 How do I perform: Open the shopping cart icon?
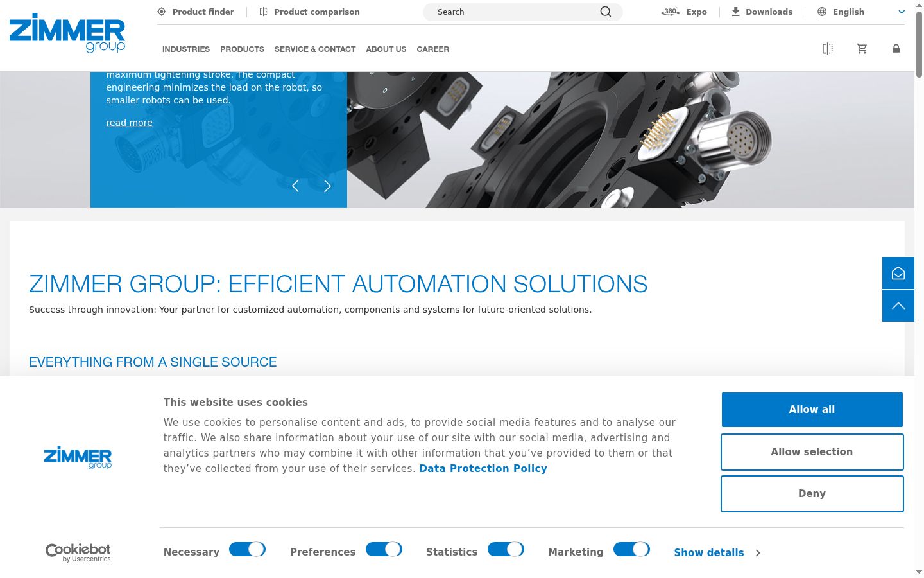coord(862,49)
